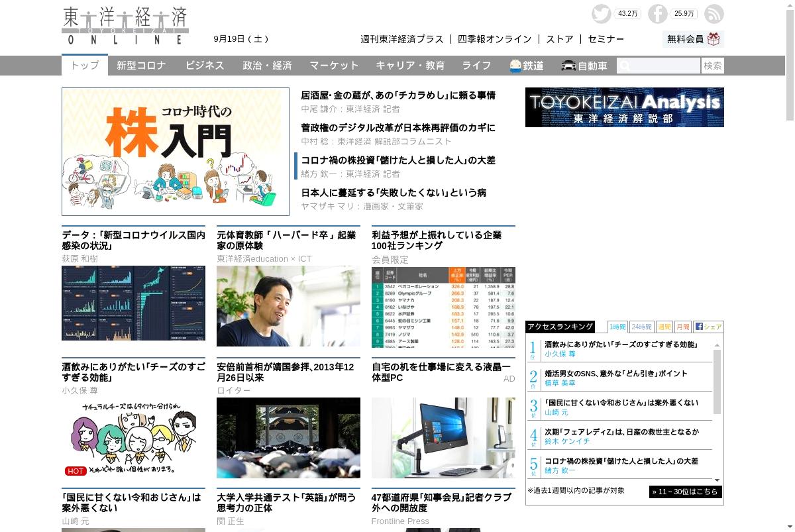This screenshot has width=795, height=532.
Task: Open headline 日本人に蔓延する「失敗したくない」という病
Action: [394, 193]
